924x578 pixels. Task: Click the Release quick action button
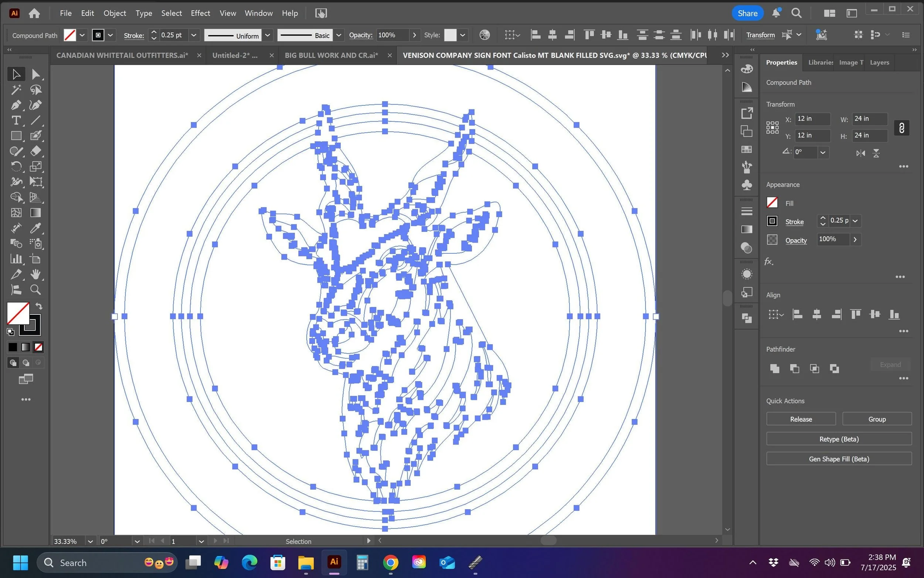801,419
